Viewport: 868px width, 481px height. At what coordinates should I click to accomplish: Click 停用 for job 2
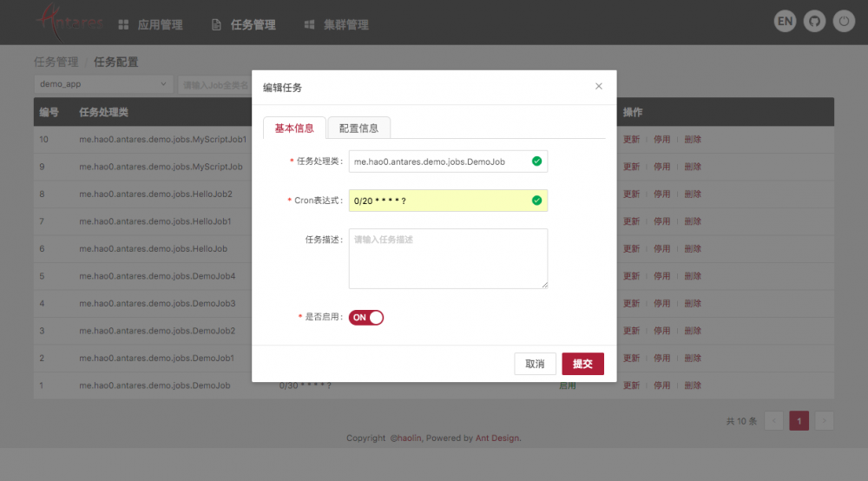point(661,358)
